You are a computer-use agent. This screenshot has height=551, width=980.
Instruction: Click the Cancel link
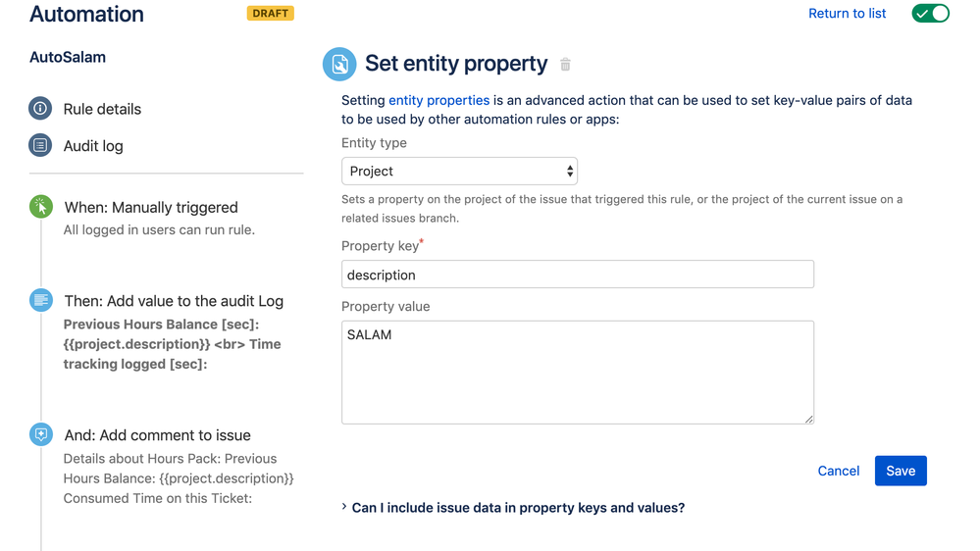coord(838,471)
